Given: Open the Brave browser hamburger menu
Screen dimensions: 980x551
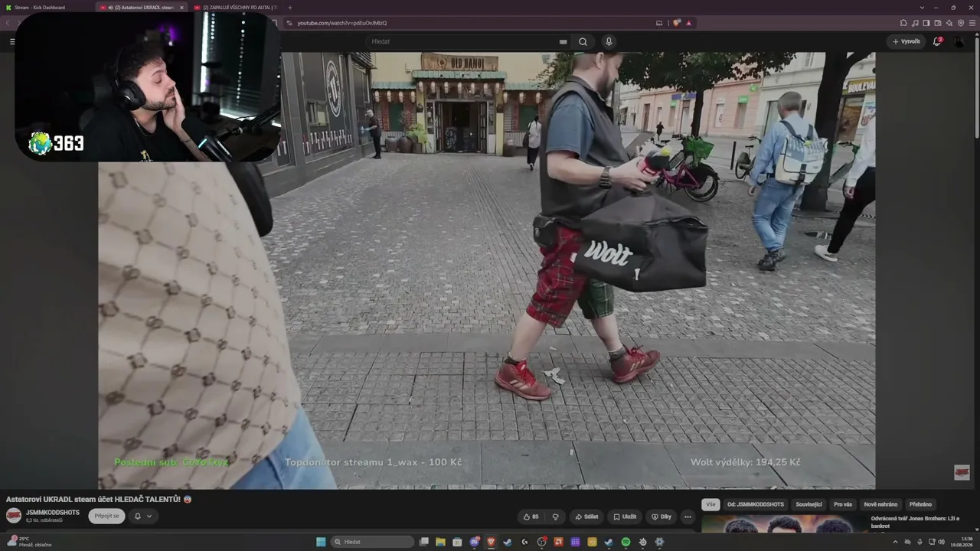Looking at the screenshot, I should [972, 23].
